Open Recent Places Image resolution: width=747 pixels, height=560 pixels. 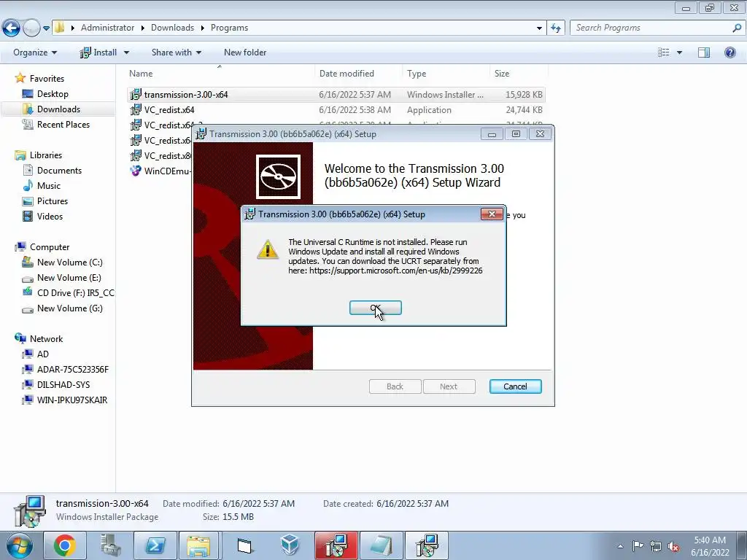63,124
